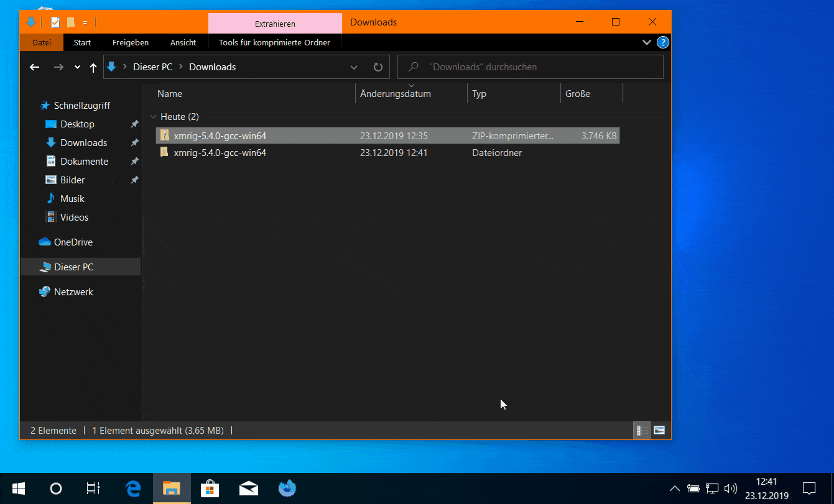Show hidden system tray icons
This screenshot has height=504, width=834.
pyautogui.click(x=674, y=488)
